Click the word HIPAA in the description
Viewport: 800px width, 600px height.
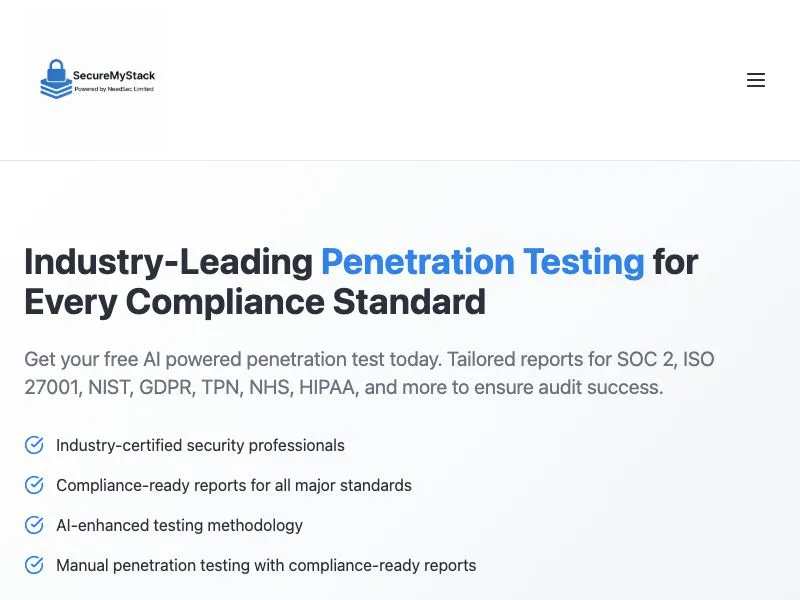[329, 387]
